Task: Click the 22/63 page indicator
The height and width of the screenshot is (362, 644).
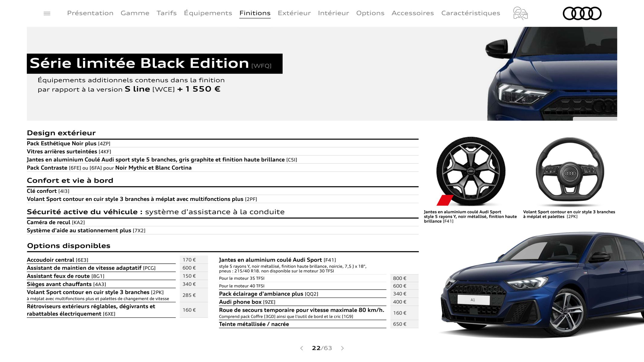Action: (x=322, y=348)
